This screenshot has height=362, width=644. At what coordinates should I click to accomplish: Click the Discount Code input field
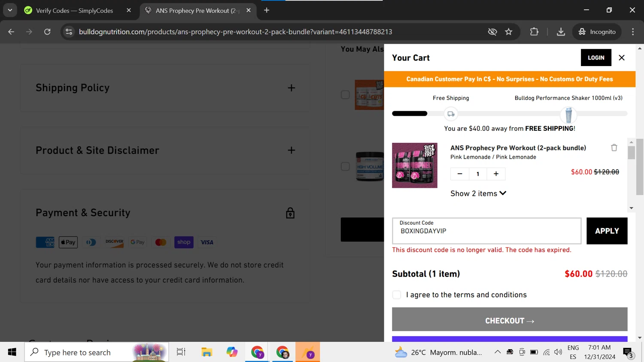[x=486, y=231]
